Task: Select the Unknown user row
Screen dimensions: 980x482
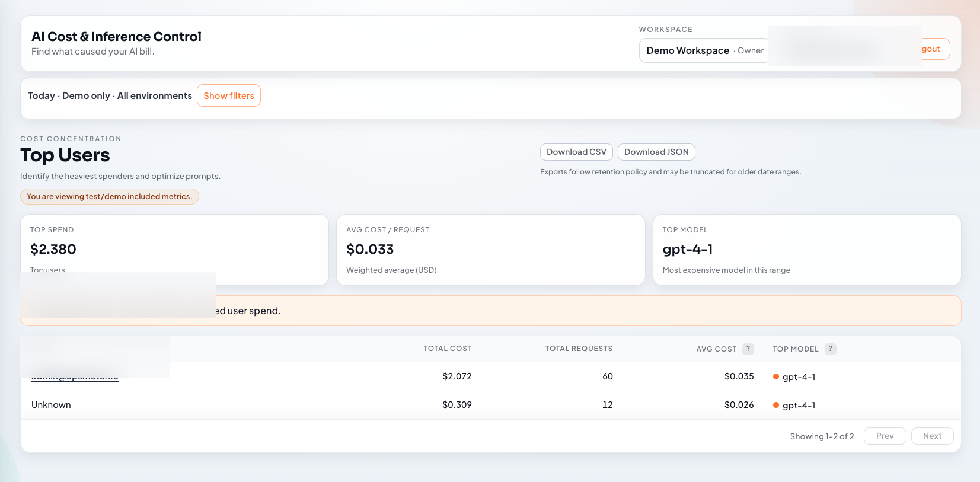Action: [x=51, y=405]
